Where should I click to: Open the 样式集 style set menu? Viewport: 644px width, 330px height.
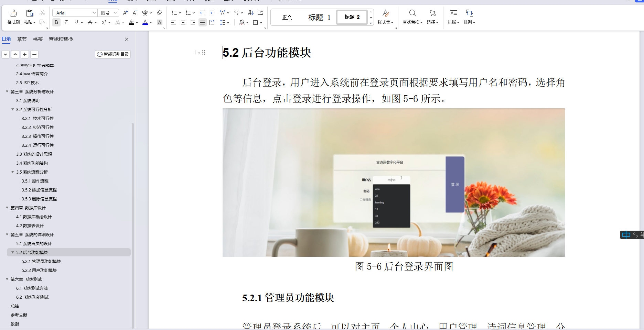[x=385, y=17]
